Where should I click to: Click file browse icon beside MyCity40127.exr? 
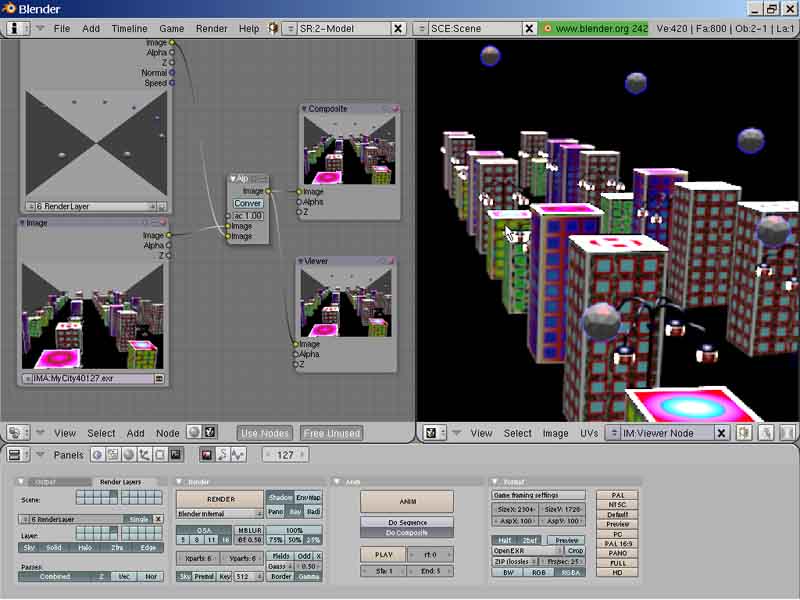tap(159, 379)
